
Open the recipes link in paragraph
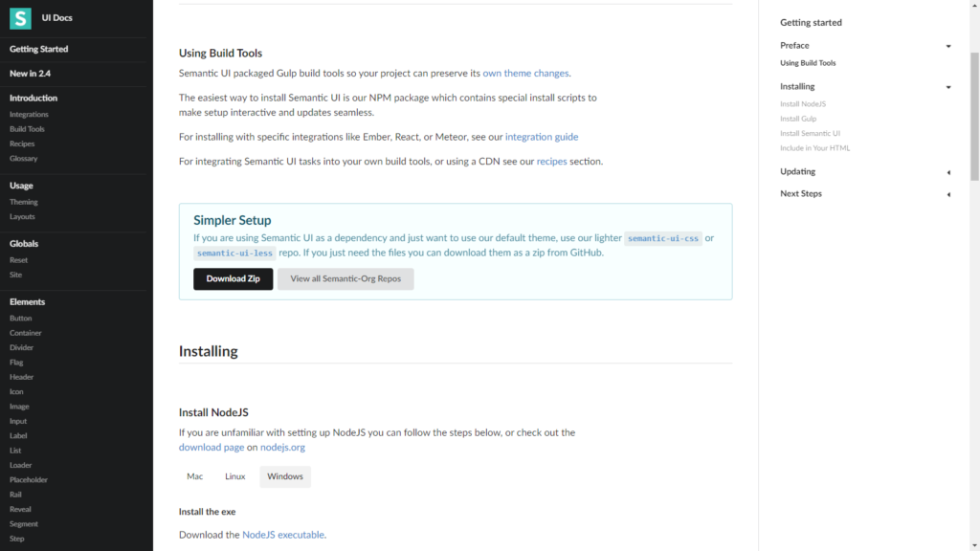(x=552, y=161)
